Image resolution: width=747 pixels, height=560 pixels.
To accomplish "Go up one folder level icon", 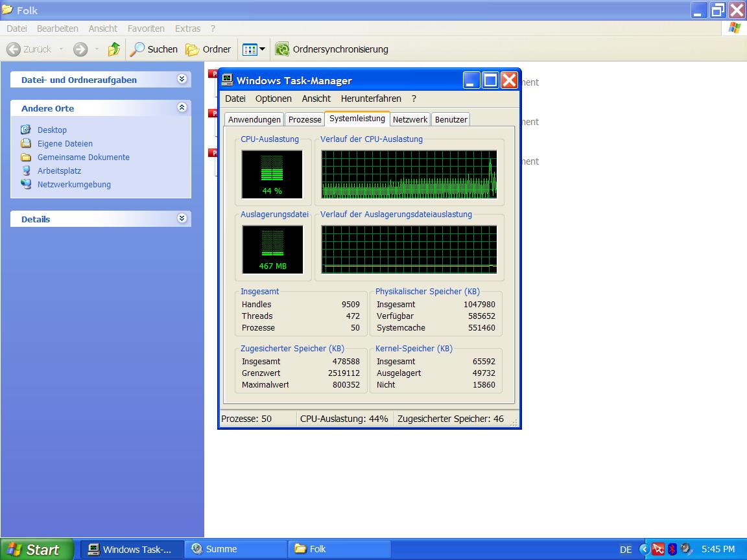I will click(114, 49).
